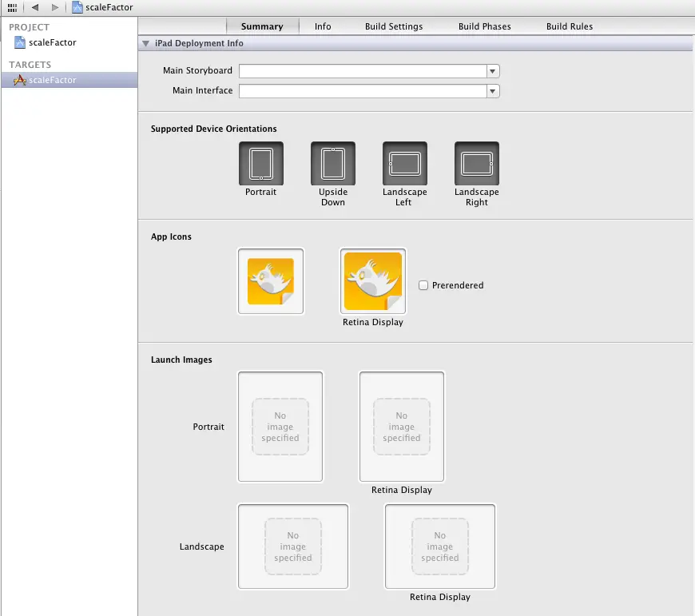Viewport: 695px width, 616px height.
Task: Select scaleFactor target in sidebar
Action: 52,80
